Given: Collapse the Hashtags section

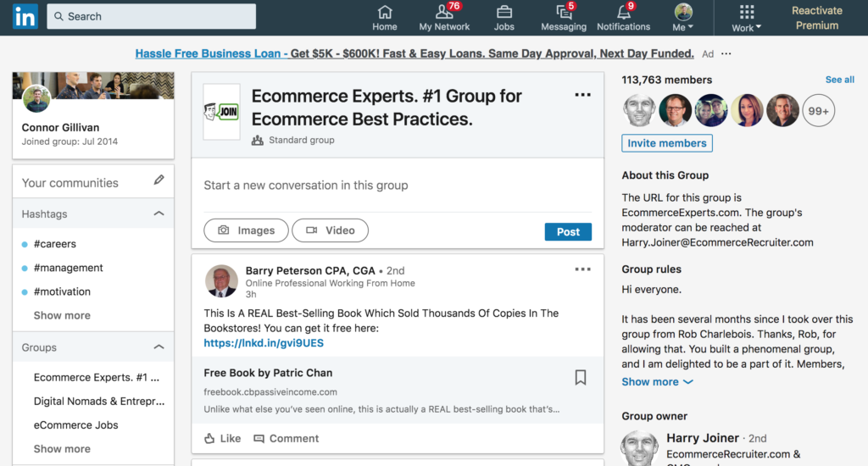Looking at the screenshot, I should click(159, 214).
